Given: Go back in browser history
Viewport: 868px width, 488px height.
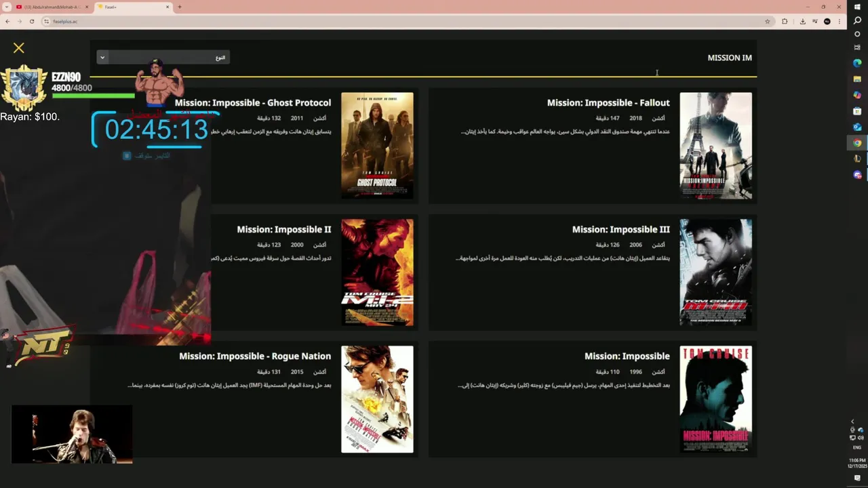Looking at the screenshot, I should pos(7,22).
